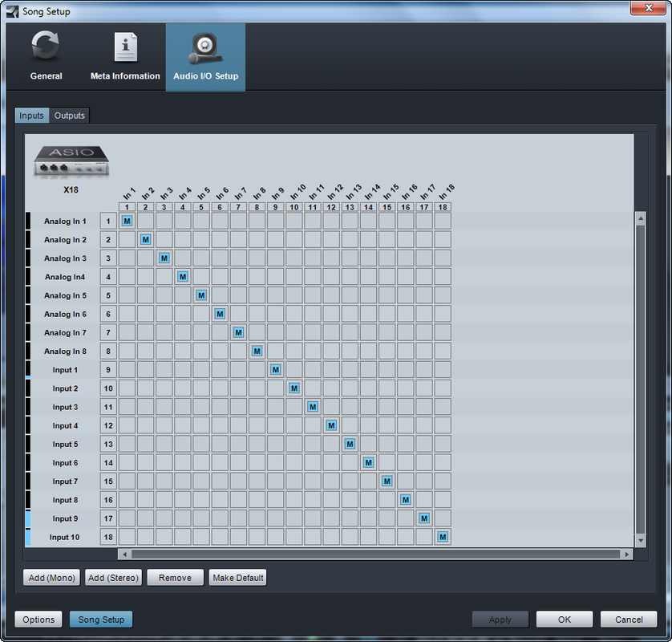Viewport: 672px width, 642px height.
Task: Select the Input 10 channel name
Action: point(64,538)
